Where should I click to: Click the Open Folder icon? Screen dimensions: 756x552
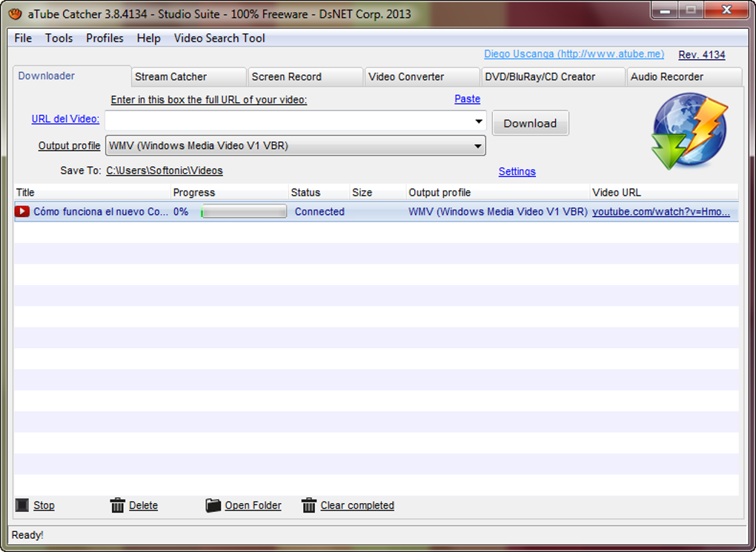(x=213, y=505)
